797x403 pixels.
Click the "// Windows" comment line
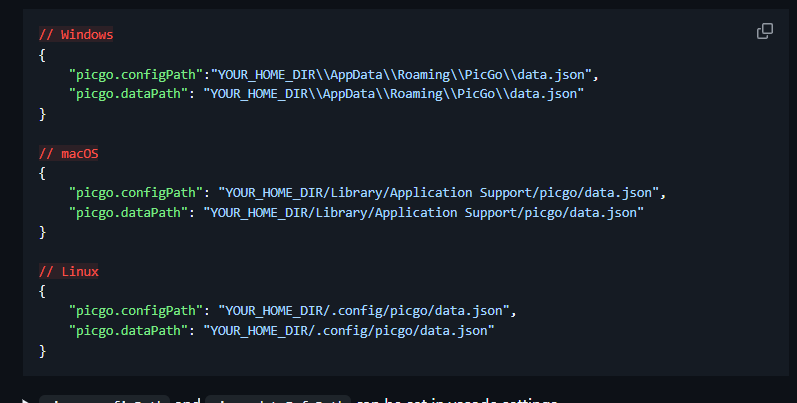pyautogui.click(x=76, y=35)
